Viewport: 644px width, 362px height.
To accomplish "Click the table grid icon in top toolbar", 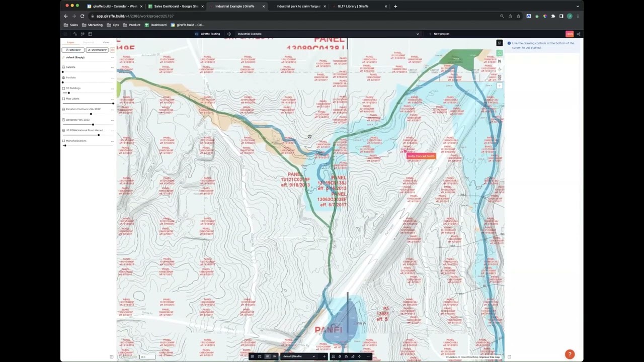I will (x=90, y=34).
